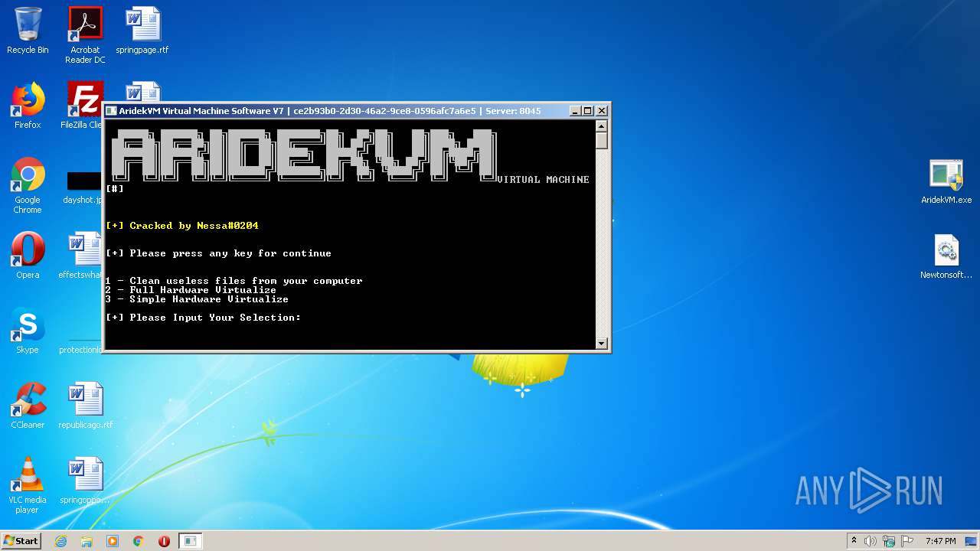The image size is (980, 551).
Task: Open Windows Explorer folder in taskbar
Action: tap(87, 541)
